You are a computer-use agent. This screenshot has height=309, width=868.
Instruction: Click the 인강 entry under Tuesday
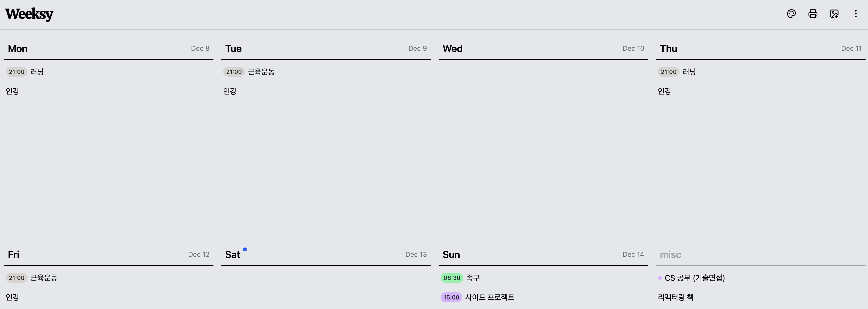[230, 91]
